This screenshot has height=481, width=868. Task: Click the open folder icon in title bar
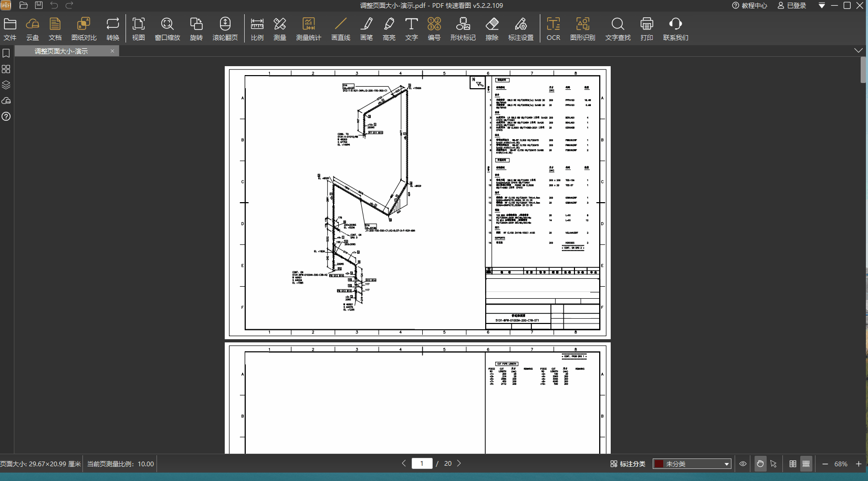[23, 5]
